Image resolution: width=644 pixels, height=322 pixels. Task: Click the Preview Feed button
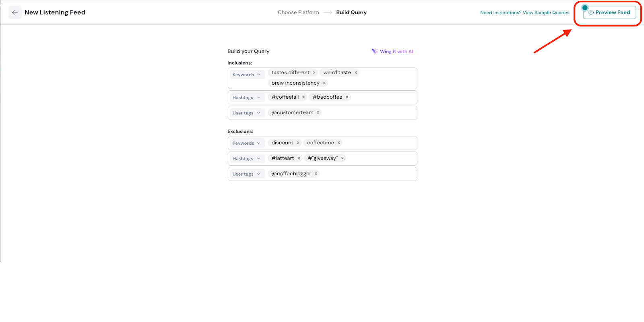pyautogui.click(x=609, y=12)
